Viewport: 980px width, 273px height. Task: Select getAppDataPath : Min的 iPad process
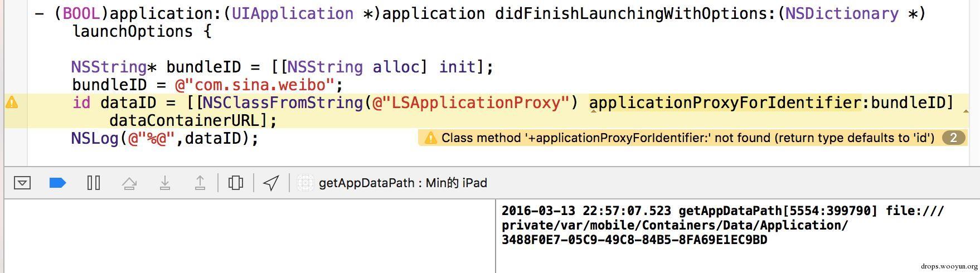[402, 183]
